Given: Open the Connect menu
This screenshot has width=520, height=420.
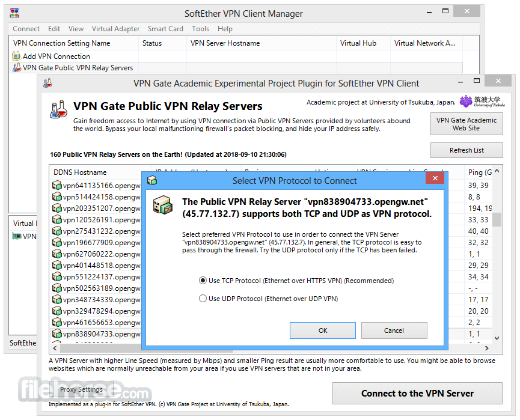Looking at the screenshot, I should (x=26, y=29).
